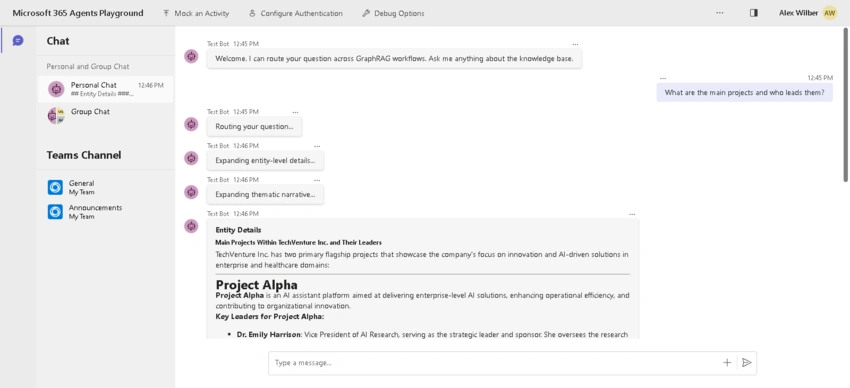Open the Chat sidebar icon
Viewport: 850px width, 388px height.
(18, 41)
